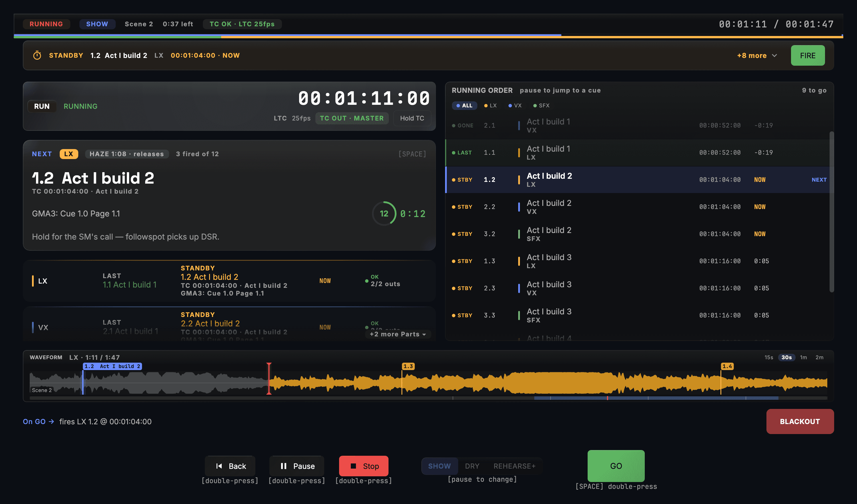Click the Back button
Screen dimensions: 857x504
coord(230,466)
